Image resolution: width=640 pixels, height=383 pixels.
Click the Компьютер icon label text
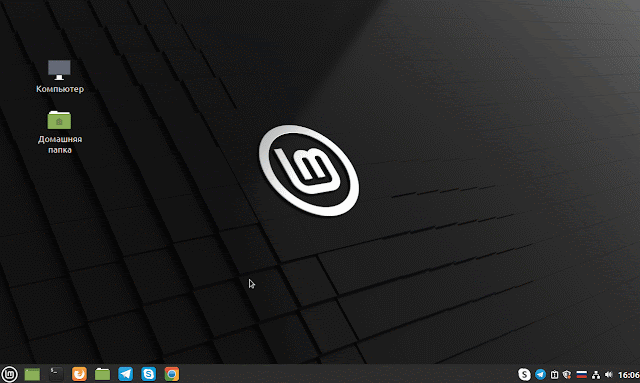[60, 89]
